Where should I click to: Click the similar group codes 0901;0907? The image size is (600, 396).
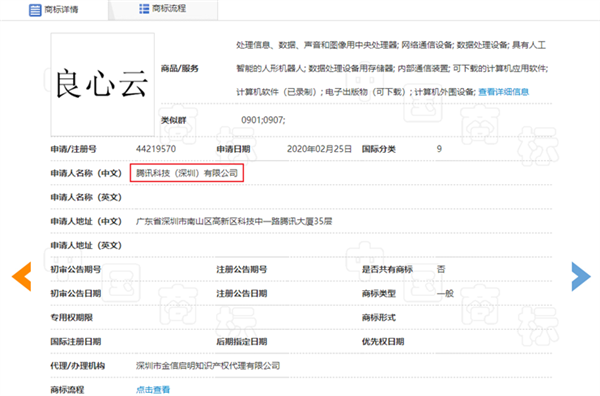tap(263, 120)
